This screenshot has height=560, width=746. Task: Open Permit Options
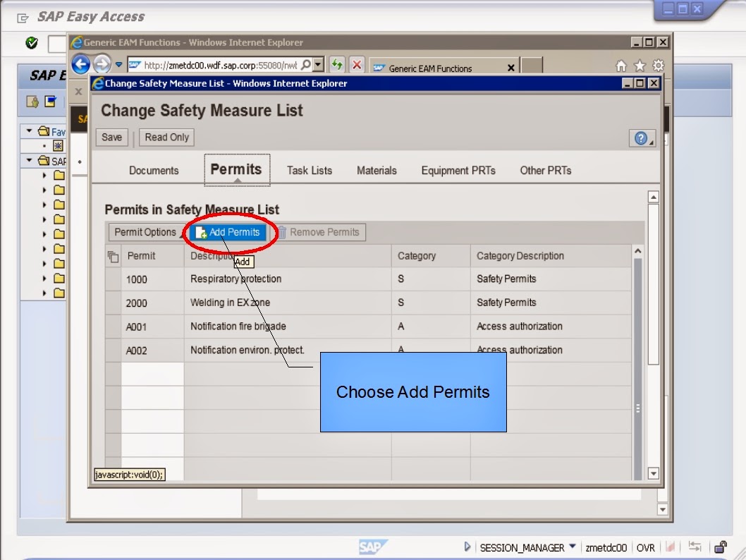point(143,232)
